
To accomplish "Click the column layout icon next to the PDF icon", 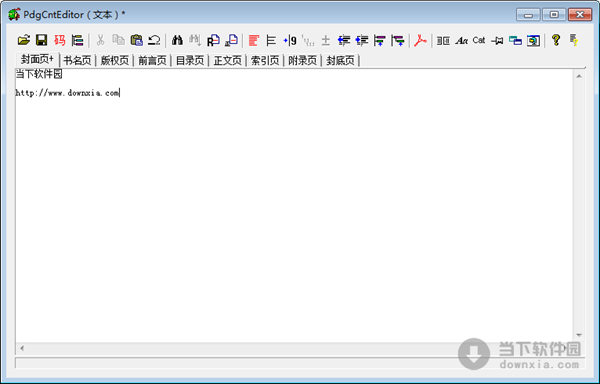I will coord(443,40).
